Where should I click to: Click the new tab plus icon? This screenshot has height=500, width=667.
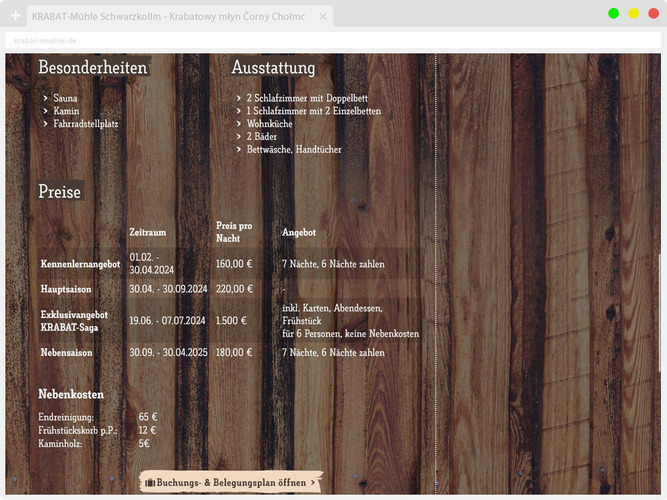15,16
